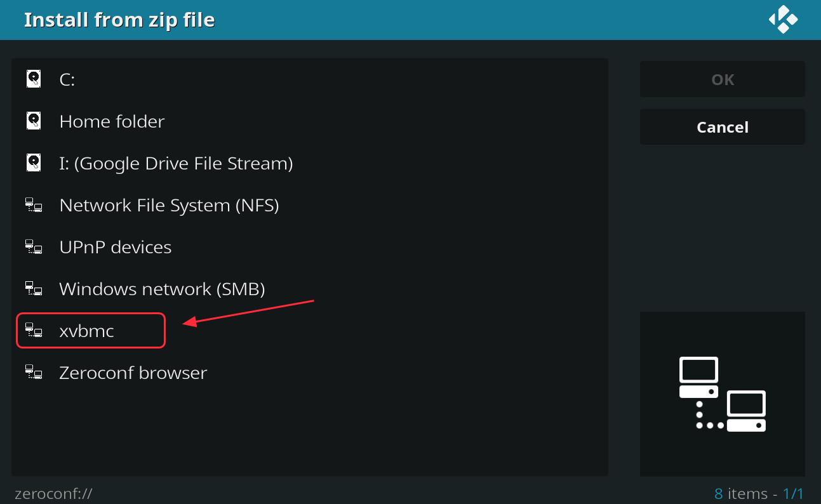
Task: Click the OK button
Action: coord(723,79)
